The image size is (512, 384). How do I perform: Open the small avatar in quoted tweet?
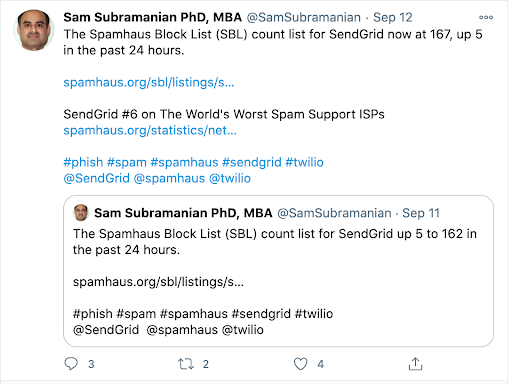click(81, 213)
